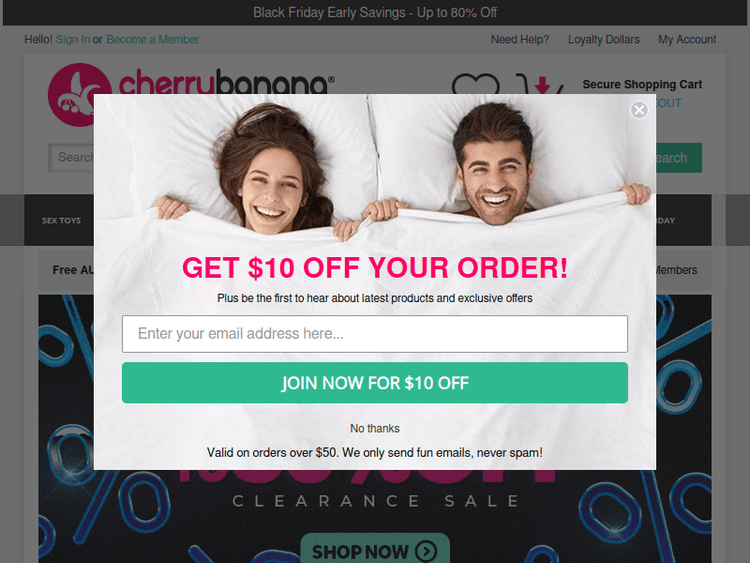Click the Join Now For $10 Off button
750x563 pixels.
(375, 383)
